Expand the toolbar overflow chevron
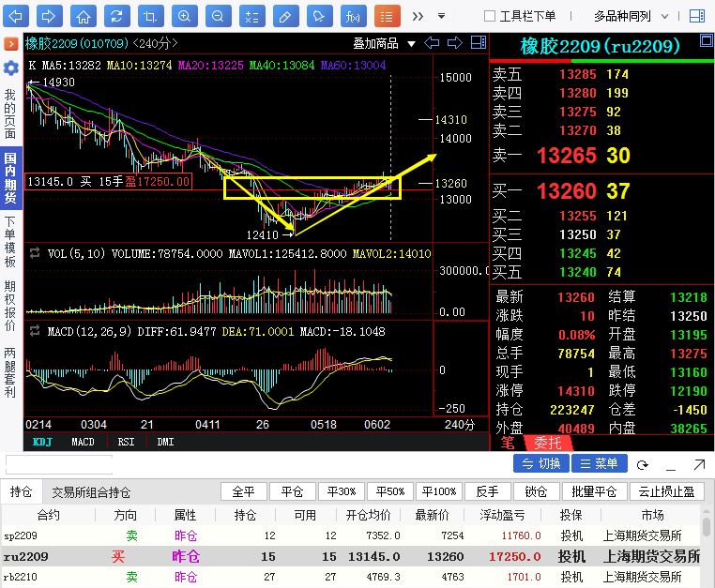Screen dimensions: 715x588 click(418, 16)
